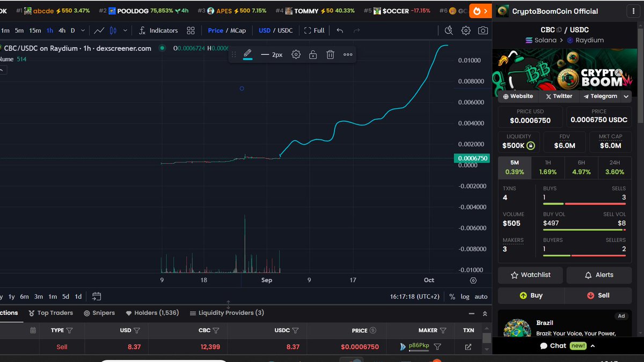This screenshot has width=644, height=362.
Task: Select the 24H stats period tab
Action: click(x=614, y=167)
